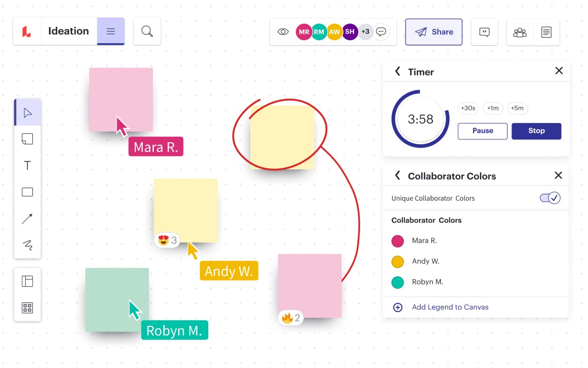Pick the sticky note tool

(x=27, y=139)
